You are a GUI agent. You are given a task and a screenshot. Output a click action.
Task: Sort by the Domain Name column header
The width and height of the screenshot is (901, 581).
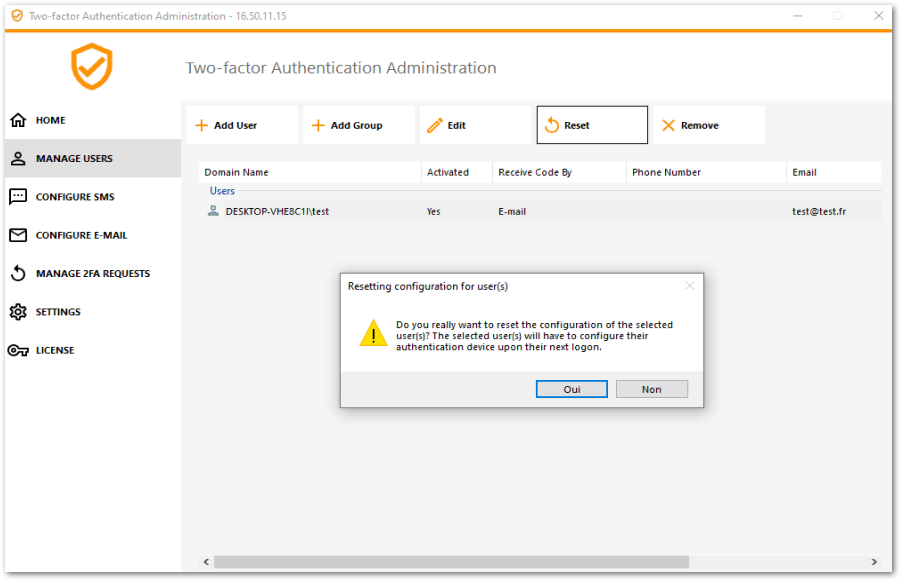coord(237,172)
